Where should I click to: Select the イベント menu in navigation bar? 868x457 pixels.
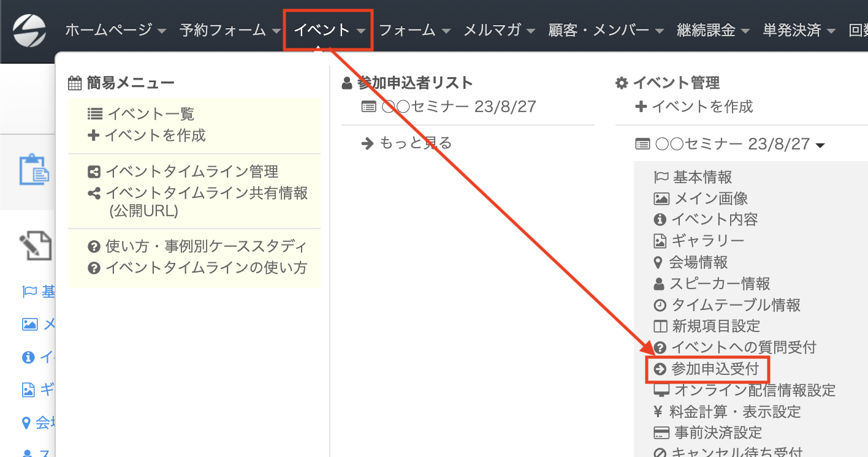click(x=329, y=30)
